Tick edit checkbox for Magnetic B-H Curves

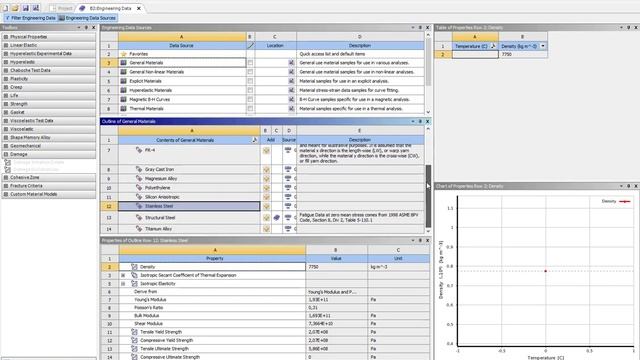[250, 100]
